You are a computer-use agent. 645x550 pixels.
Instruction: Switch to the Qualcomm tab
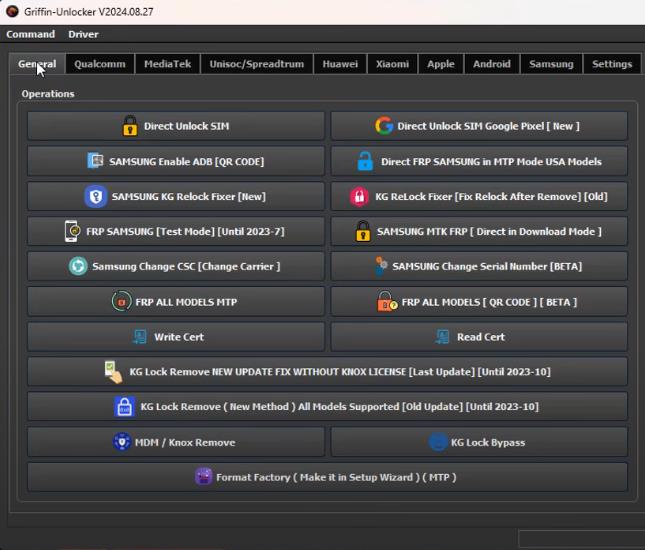[x=100, y=64]
